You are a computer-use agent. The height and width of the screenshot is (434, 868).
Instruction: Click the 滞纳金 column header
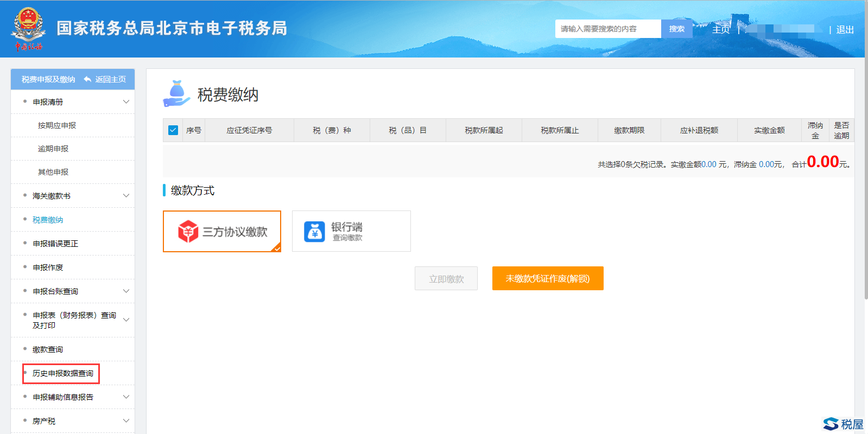(815, 130)
